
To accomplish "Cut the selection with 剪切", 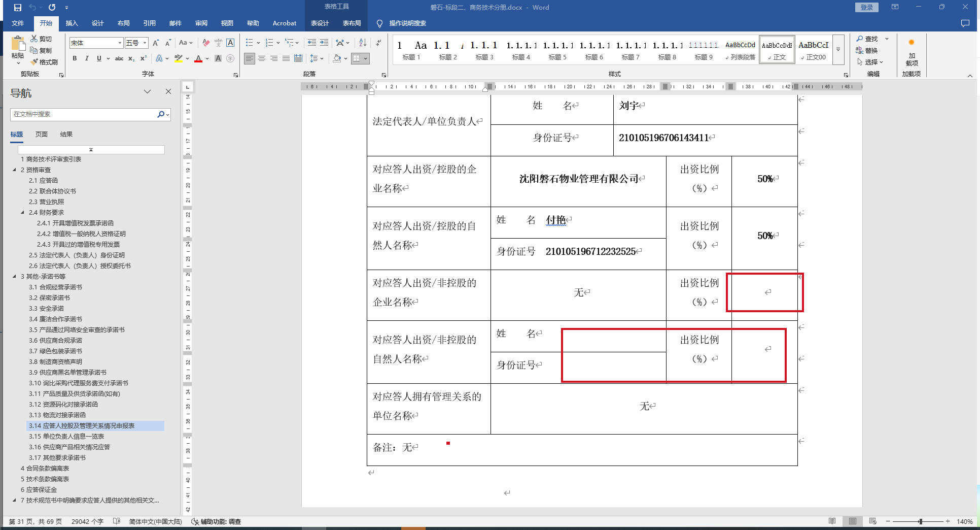I will (41, 39).
